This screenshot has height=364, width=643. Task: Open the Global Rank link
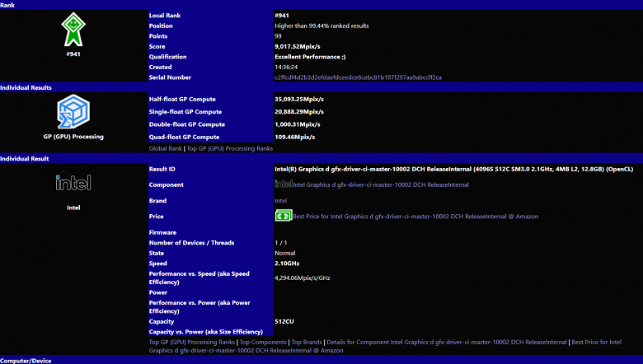pyautogui.click(x=166, y=148)
